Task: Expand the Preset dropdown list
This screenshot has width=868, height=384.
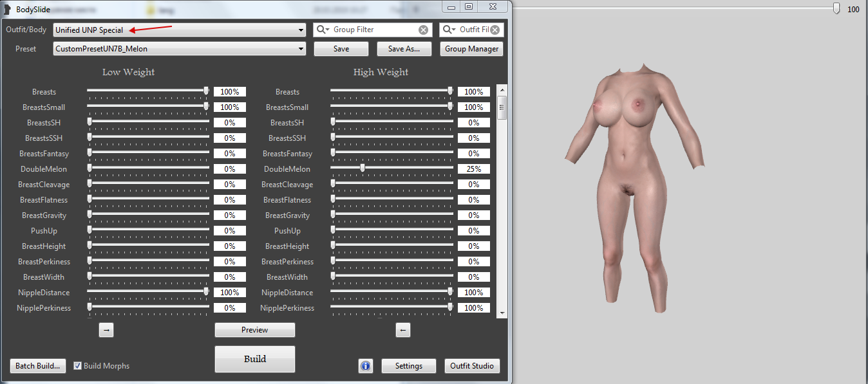Action: [x=301, y=49]
